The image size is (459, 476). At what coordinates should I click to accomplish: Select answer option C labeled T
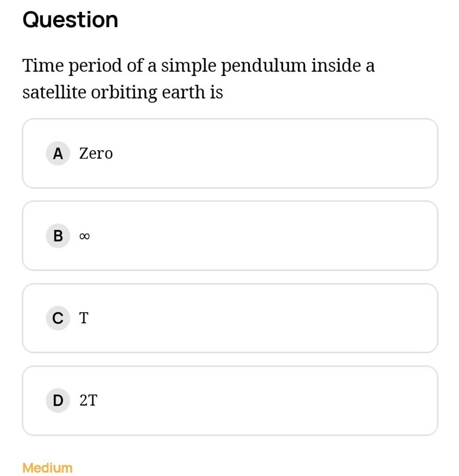[x=229, y=318]
